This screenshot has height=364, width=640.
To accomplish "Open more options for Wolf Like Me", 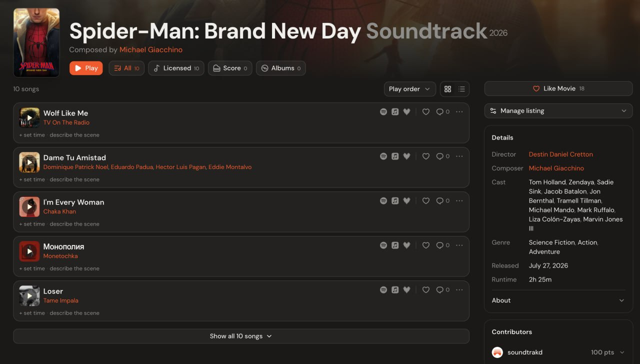I will click(x=459, y=112).
